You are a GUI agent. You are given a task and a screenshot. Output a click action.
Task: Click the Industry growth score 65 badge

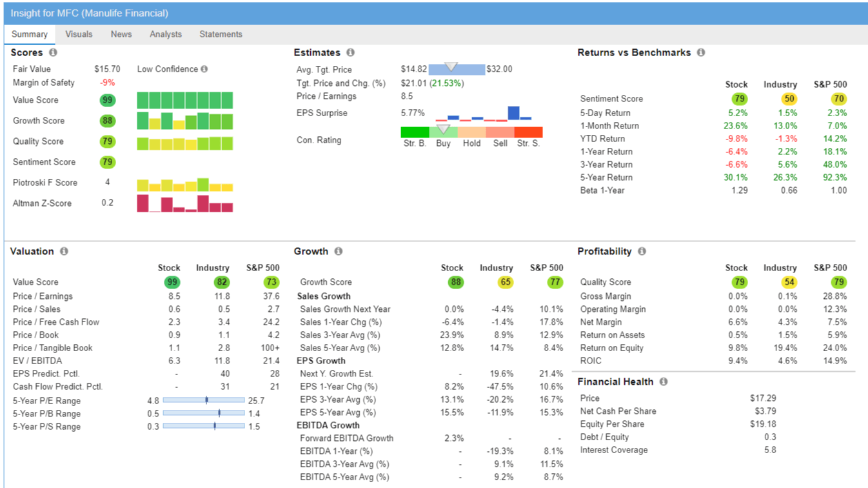pyautogui.click(x=505, y=282)
